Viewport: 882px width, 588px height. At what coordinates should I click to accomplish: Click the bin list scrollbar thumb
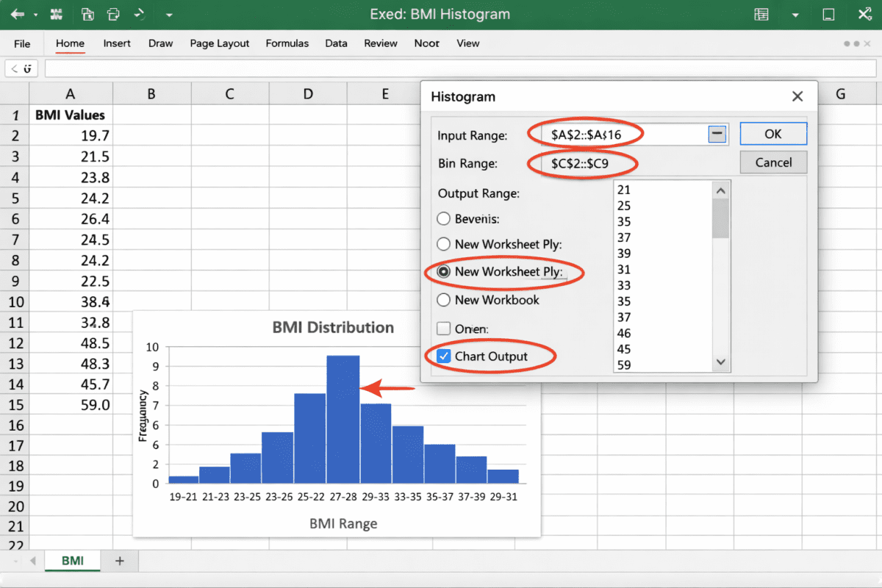pos(720,218)
